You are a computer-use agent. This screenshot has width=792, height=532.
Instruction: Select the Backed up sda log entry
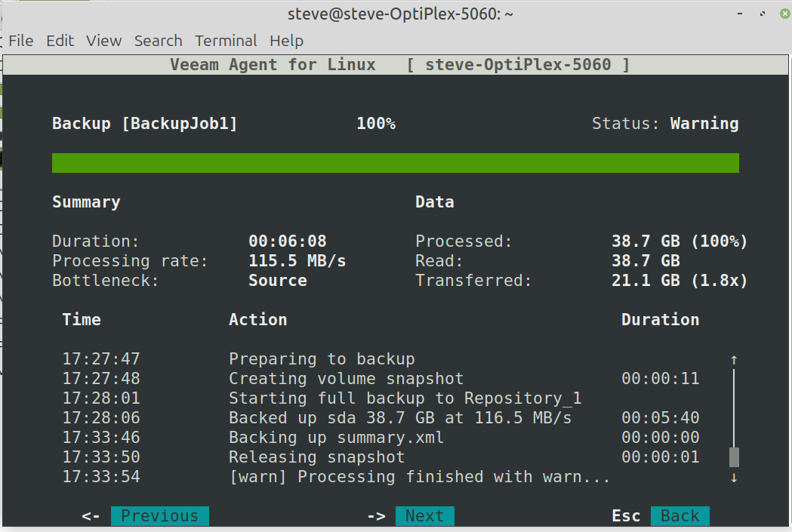(400, 418)
